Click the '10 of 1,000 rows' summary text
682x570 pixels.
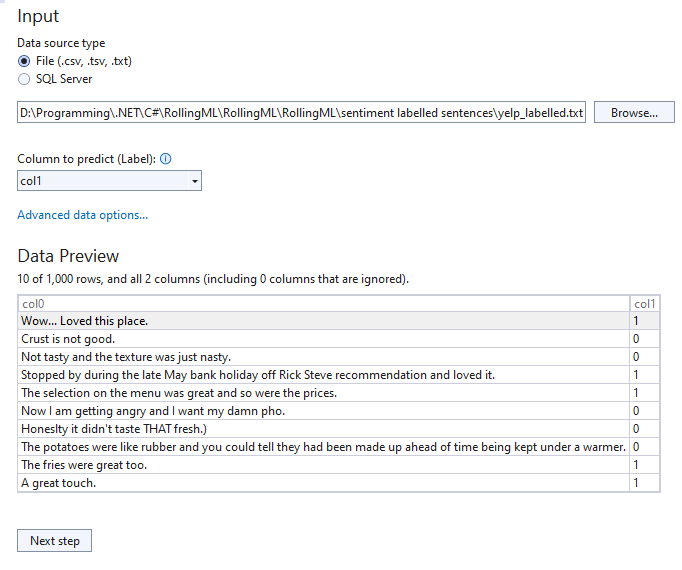coord(213,279)
